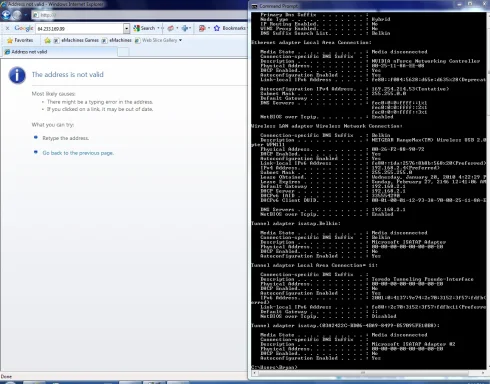
Task: Click the Add to Favorites Bar star icon
Action: point(47,40)
